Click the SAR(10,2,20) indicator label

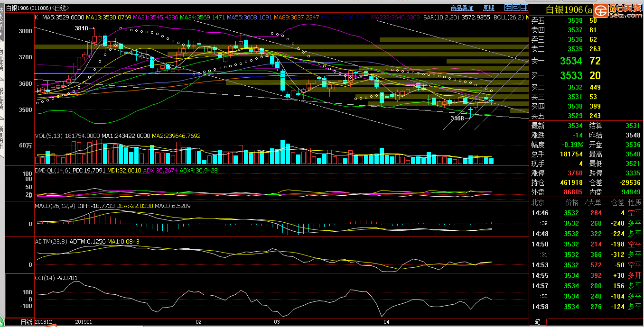(441, 18)
